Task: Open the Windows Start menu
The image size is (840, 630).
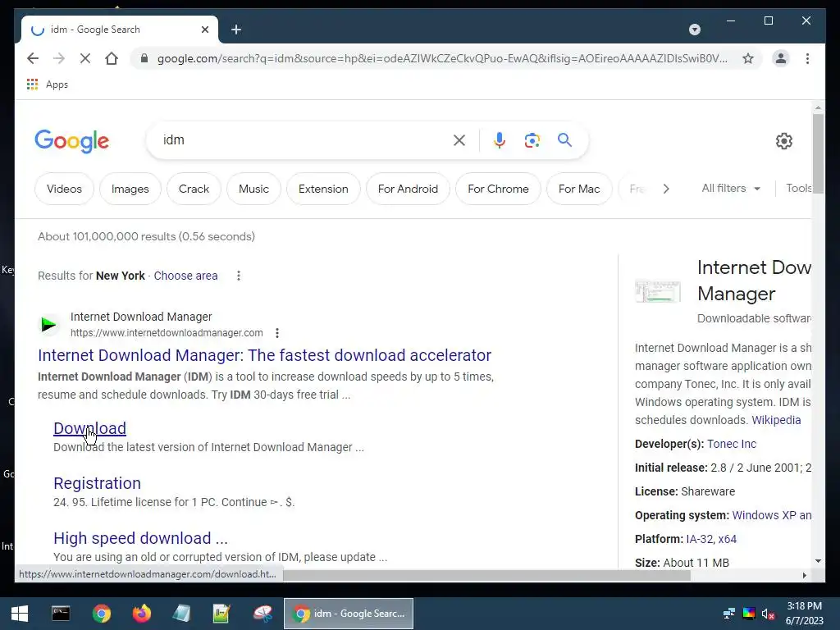Action: [20, 614]
